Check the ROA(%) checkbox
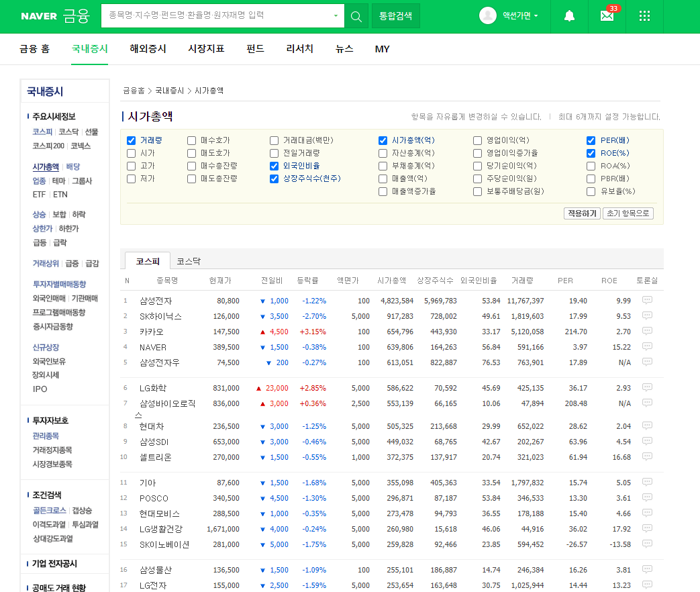Screen dimensions: 700x592 (x=591, y=166)
